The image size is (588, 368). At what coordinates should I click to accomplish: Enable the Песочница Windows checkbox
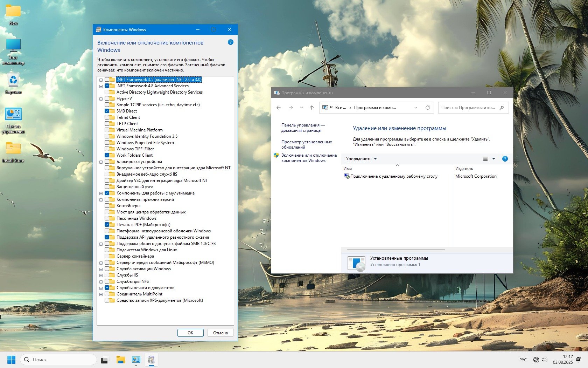(107, 218)
